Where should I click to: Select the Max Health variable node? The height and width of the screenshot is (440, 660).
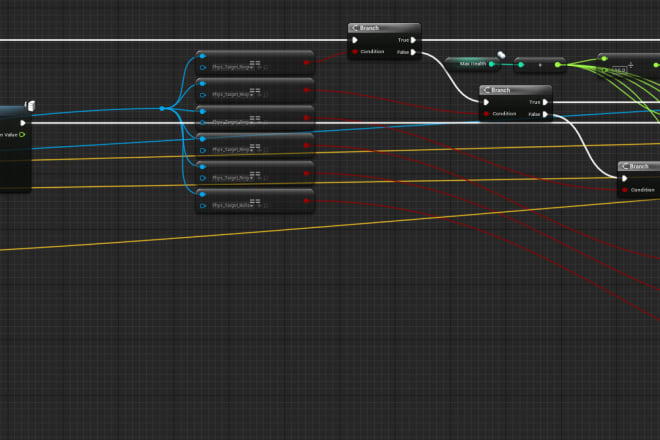point(470,64)
